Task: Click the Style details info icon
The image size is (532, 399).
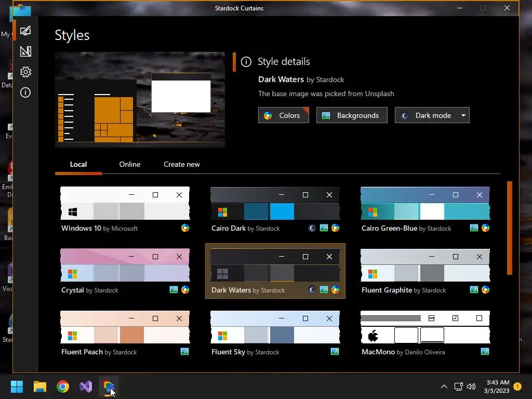Action: [x=246, y=62]
